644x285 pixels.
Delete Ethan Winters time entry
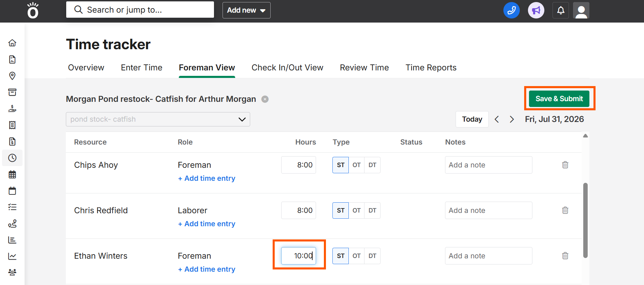(x=565, y=256)
